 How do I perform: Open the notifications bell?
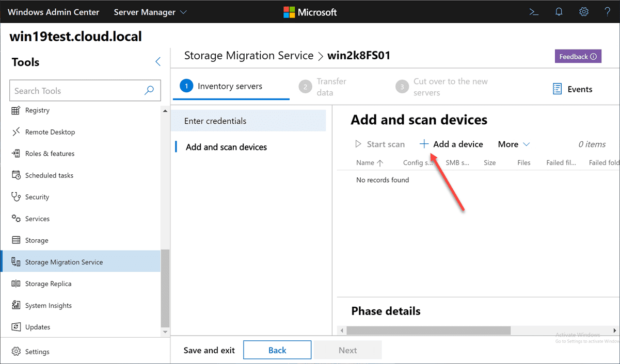point(559,12)
